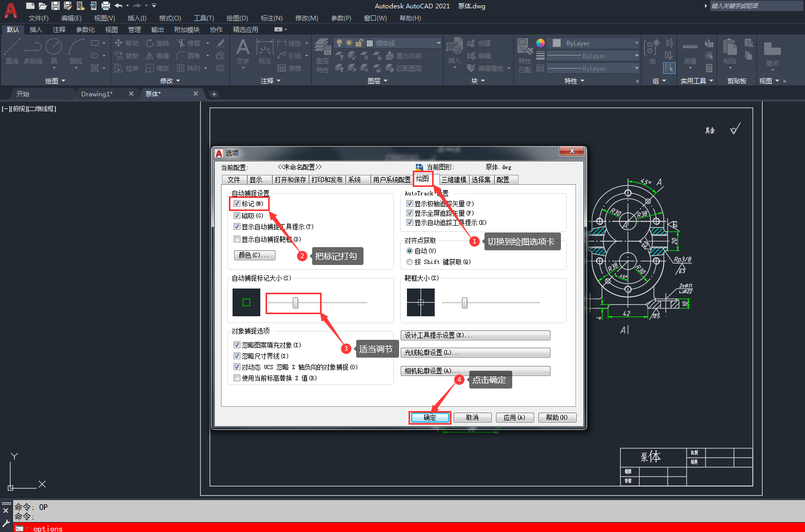Expand the 实用工具 ribbon panel
This screenshot has width=805, height=532.
(697, 81)
